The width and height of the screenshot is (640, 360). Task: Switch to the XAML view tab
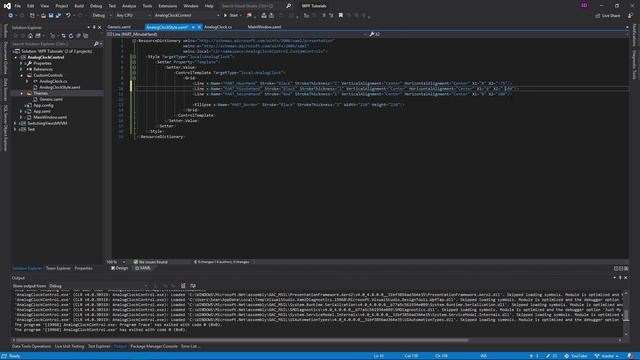click(x=143, y=268)
